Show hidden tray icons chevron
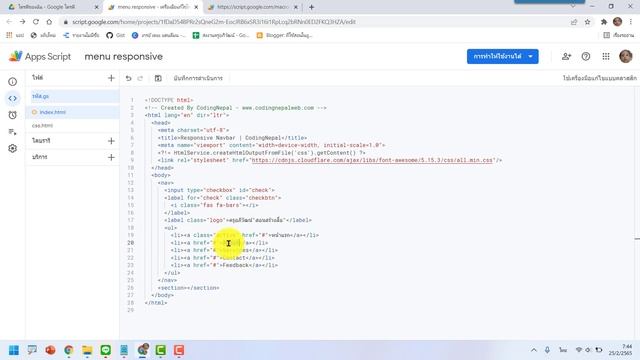The width and height of the screenshot is (640, 360). pos(533,350)
